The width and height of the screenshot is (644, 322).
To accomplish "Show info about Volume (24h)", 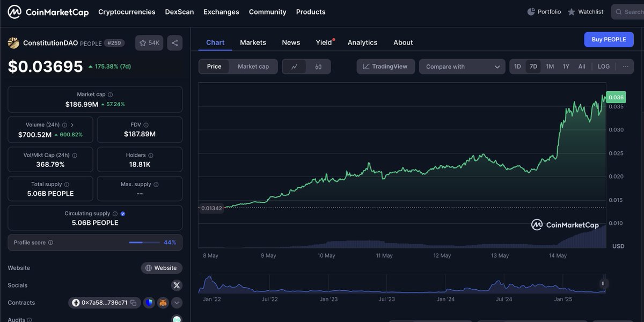I will click(64, 125).
